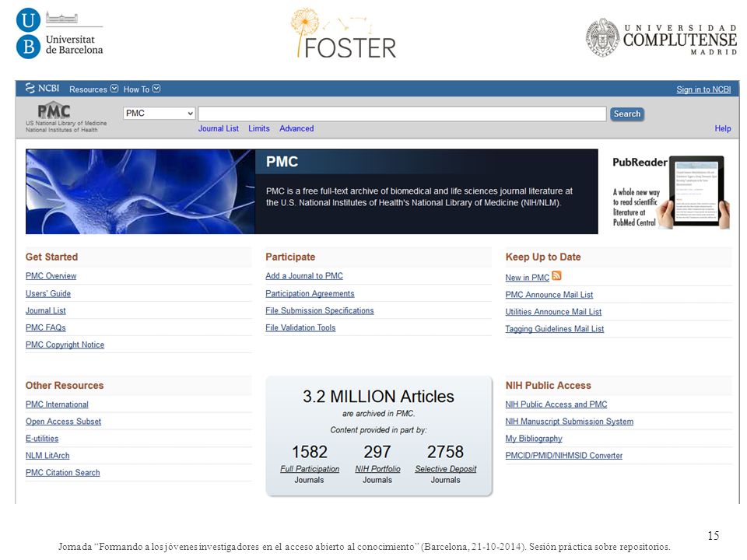Click the number 2758
This screenshot has height=560, width=747.
[x=445, y=451]
